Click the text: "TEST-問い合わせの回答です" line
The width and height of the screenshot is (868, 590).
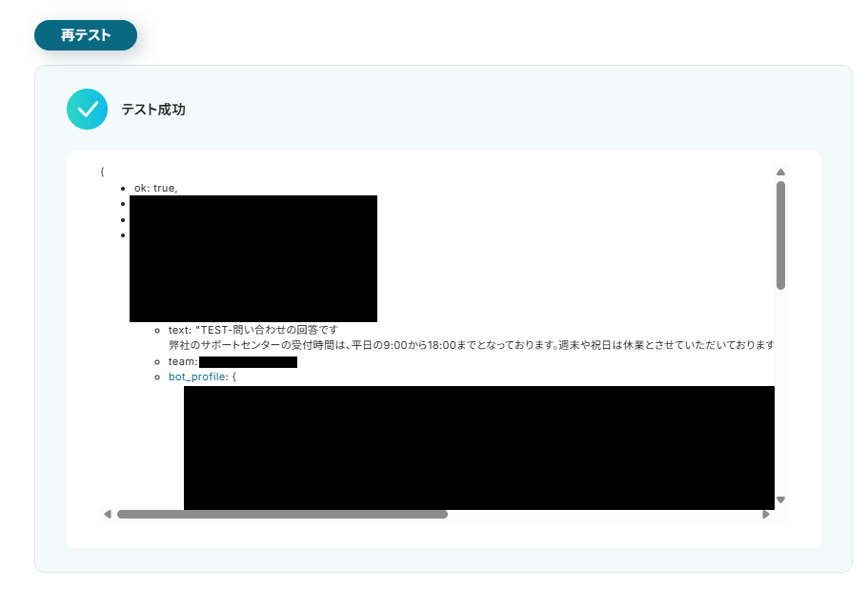pyautogui.click(x=253, y=330)
